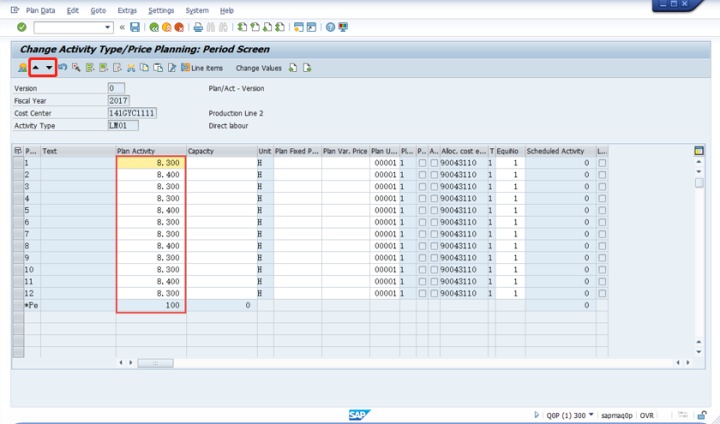Click the Last page icon
Screen dimensions: 720x424
tap(279, 27)
